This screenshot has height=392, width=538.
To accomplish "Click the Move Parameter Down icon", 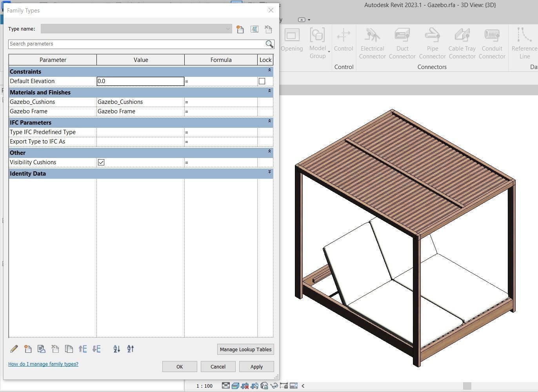I will (96, 348).
